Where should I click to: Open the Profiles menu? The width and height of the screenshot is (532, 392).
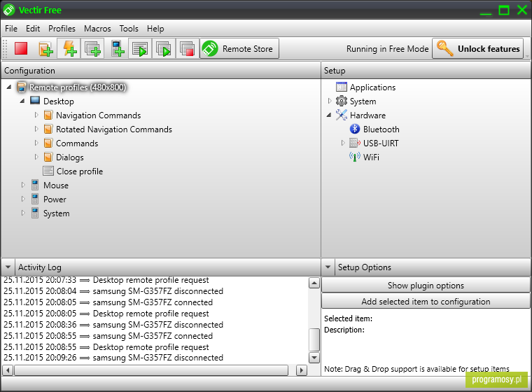62,29
